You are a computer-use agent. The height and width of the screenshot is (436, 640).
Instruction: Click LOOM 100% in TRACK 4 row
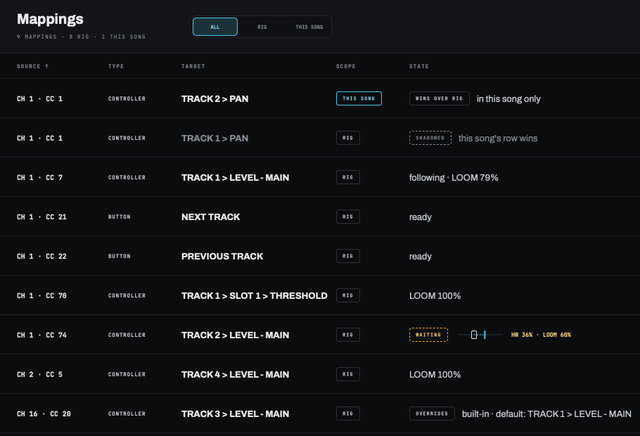[435, 374]
